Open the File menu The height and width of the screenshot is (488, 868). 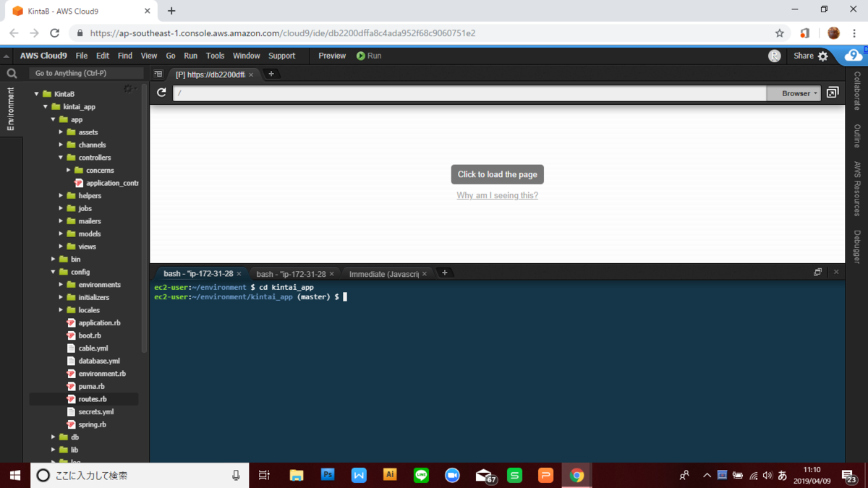tap(82, 56)
